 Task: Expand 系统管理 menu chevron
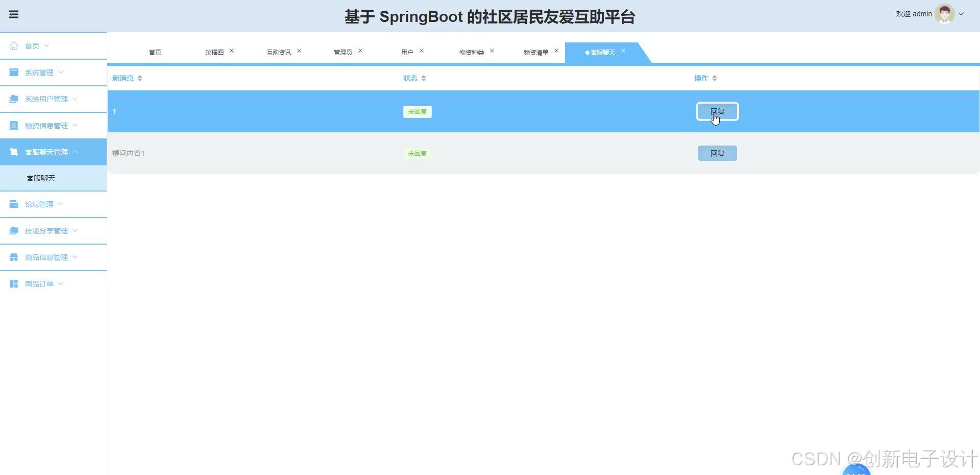coord(61,72)
